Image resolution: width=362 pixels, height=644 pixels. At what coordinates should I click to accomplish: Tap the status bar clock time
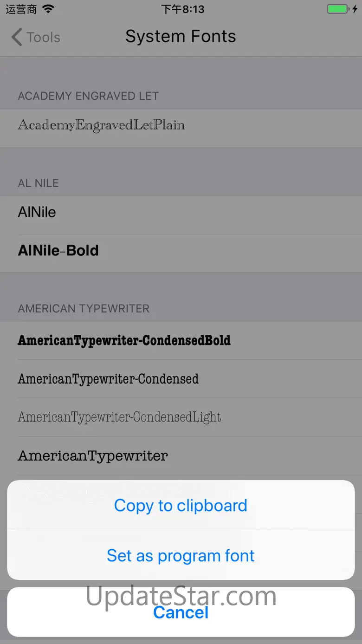click(182, 9)
